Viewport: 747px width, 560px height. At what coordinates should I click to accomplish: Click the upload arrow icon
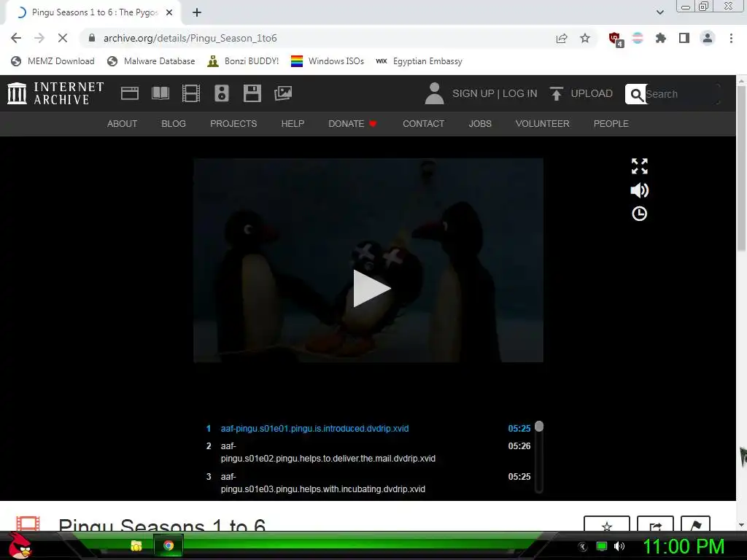click(556, 93)
